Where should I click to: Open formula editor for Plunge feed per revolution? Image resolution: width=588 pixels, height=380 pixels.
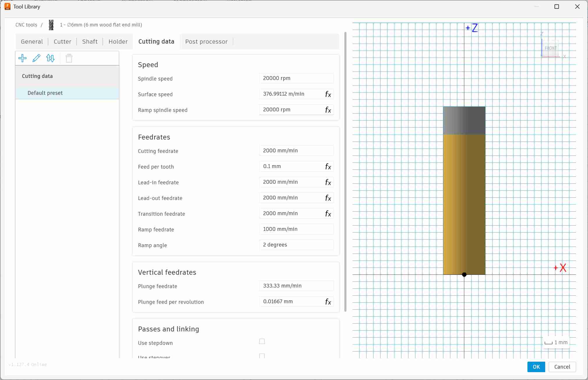(328, 302)
